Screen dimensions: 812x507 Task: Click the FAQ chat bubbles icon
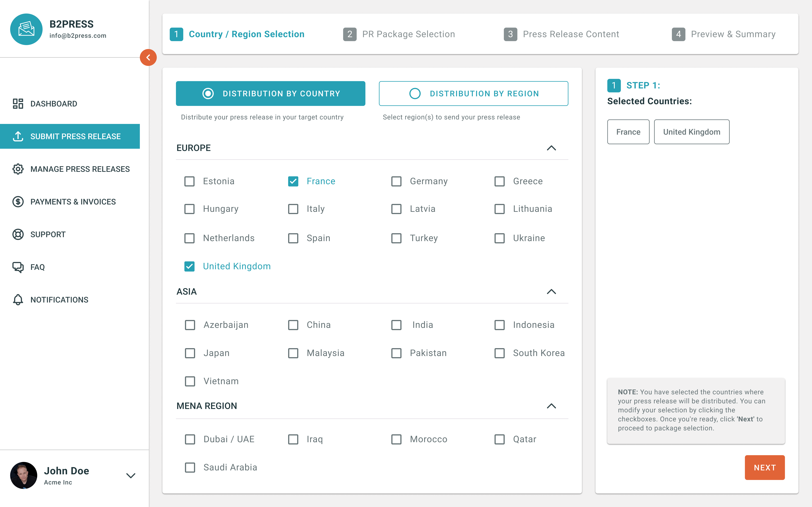[18, 267]
